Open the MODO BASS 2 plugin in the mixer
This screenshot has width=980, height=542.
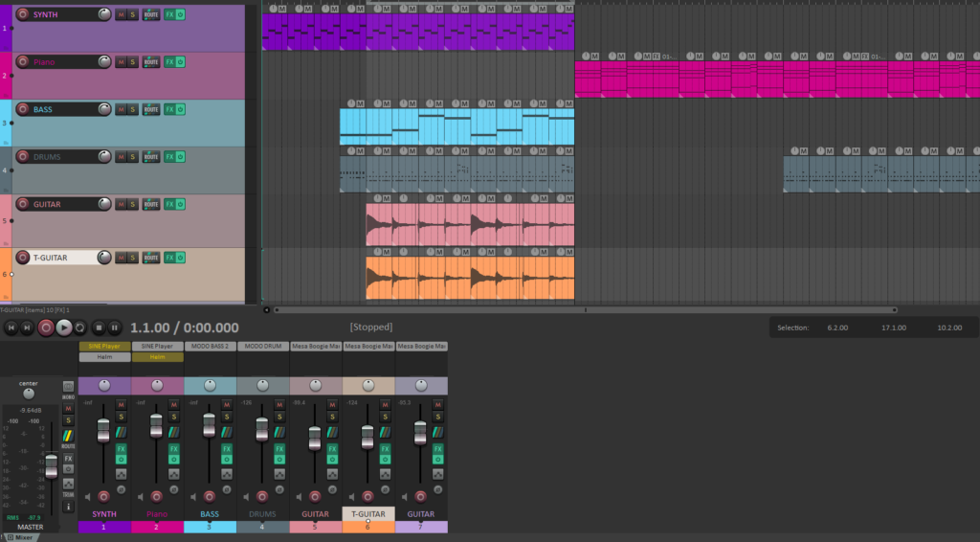(x=210, y=346)
